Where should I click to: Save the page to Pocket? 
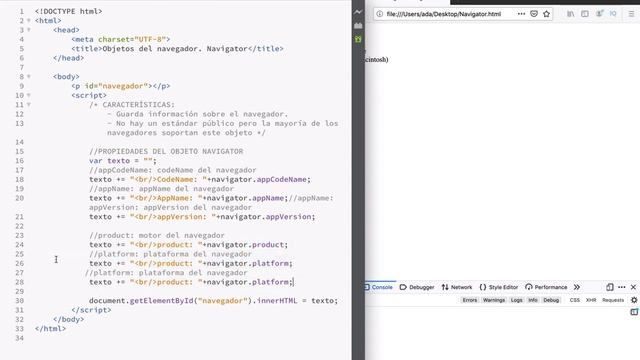click(x=534, y=14)
